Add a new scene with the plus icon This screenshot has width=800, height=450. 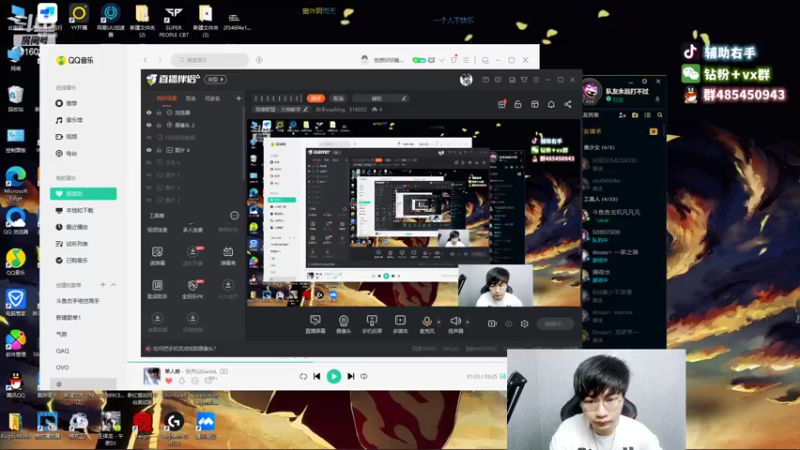238,98
